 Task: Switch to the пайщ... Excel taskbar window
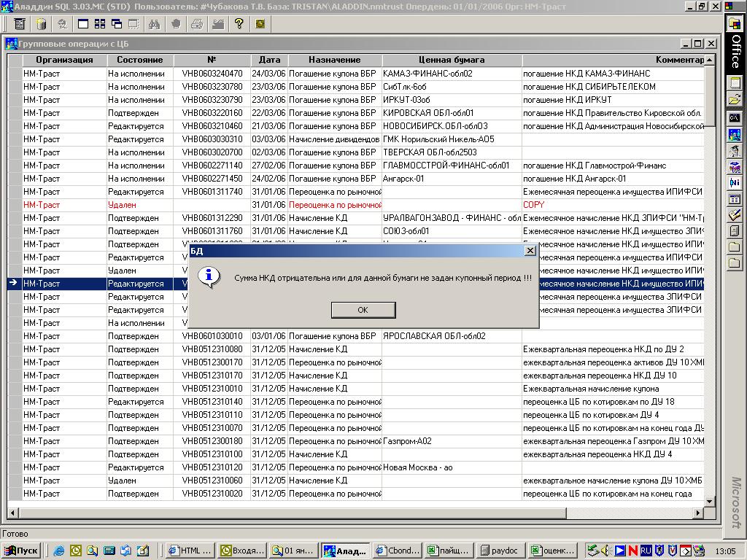[x=449, y=551]
